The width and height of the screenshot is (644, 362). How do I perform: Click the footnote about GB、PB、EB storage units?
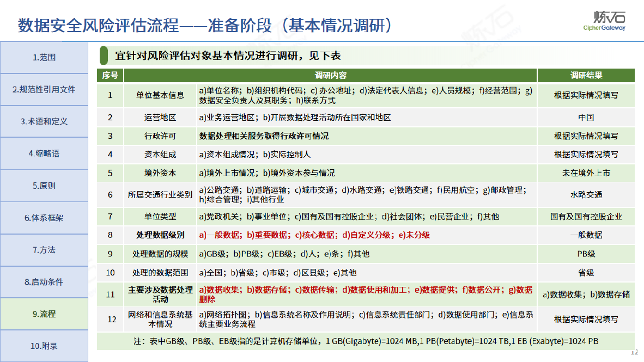(366, 341)
